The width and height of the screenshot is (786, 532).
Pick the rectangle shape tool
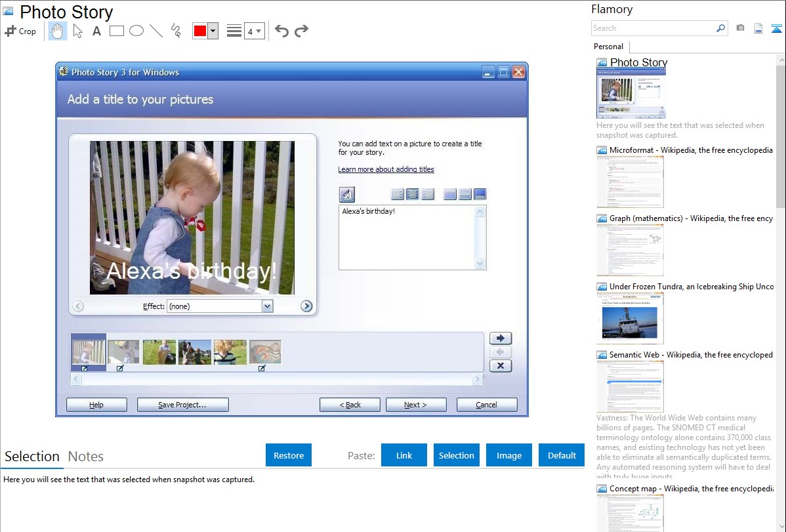(117, 31)
